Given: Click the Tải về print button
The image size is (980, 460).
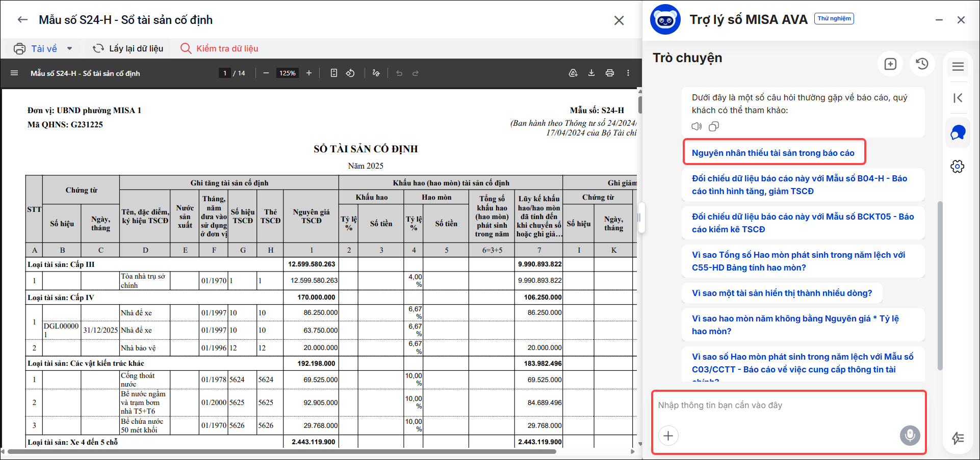Looking at the screenshot, I should click(x=36, y=48).
